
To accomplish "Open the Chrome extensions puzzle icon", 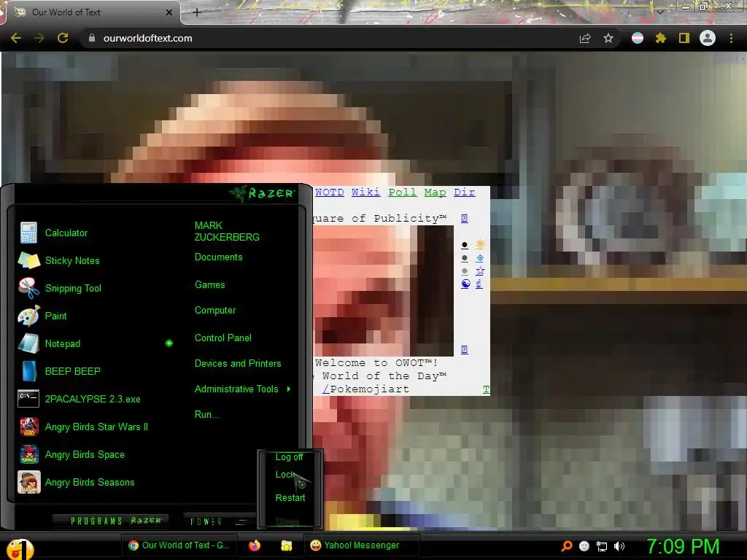I will point(660,38).
